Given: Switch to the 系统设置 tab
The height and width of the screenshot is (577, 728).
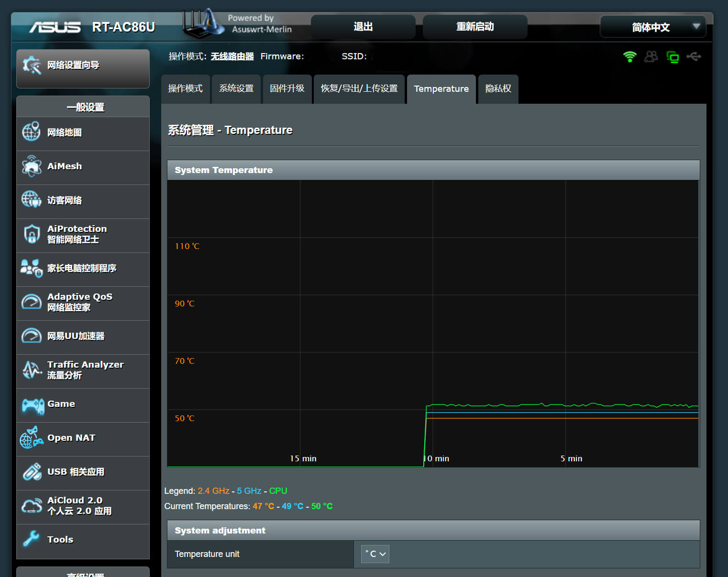Looking at the screenshot, I should [x=236, y=89].
